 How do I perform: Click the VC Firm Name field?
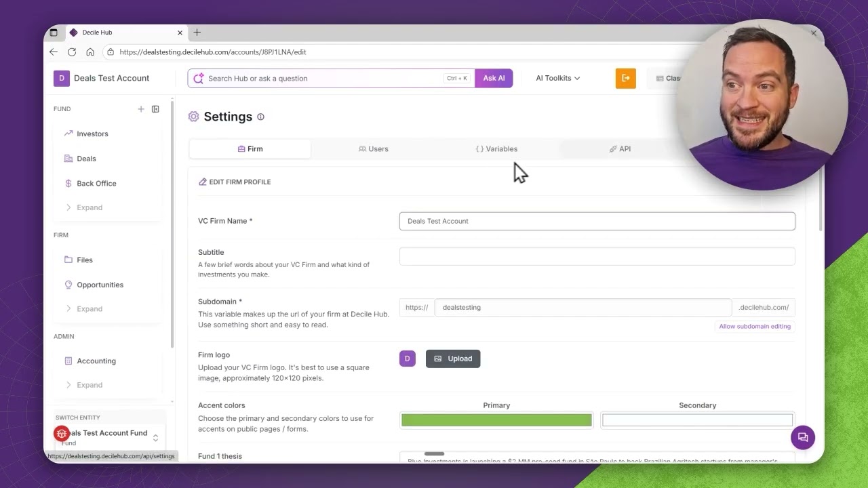click(x=597, y=221)
